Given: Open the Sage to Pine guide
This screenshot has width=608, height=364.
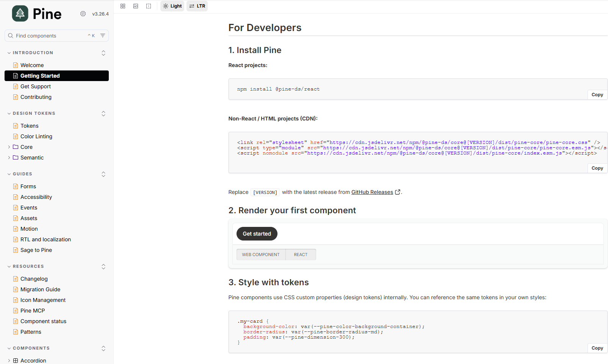Looking at the screenshot, I should [56, 250].
